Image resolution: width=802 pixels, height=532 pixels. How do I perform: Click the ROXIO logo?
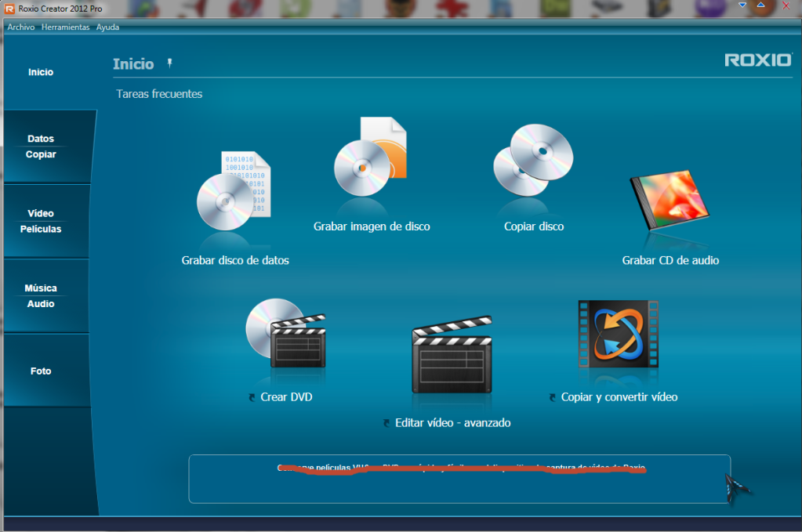click(758, 60)
